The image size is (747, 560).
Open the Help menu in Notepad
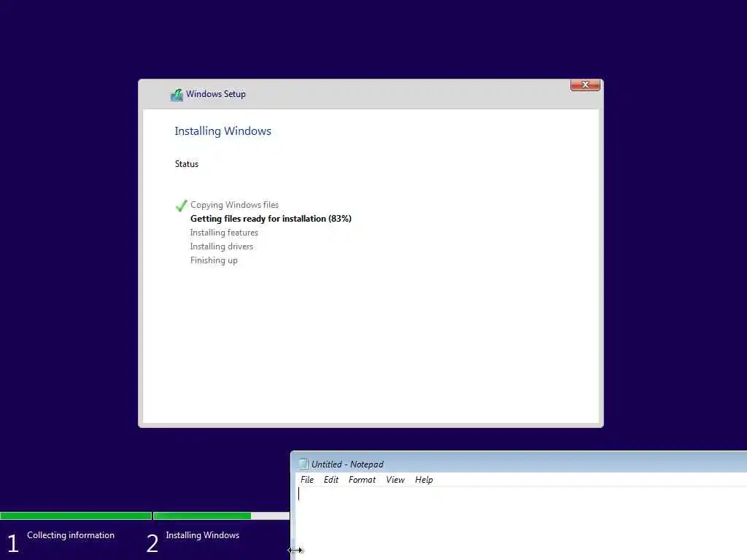(424, 480)
